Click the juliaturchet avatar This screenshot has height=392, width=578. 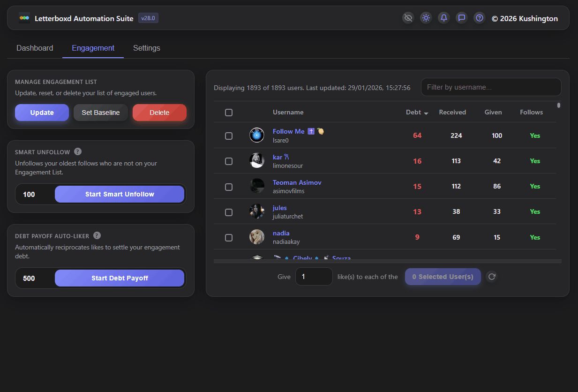pos(257,211)
